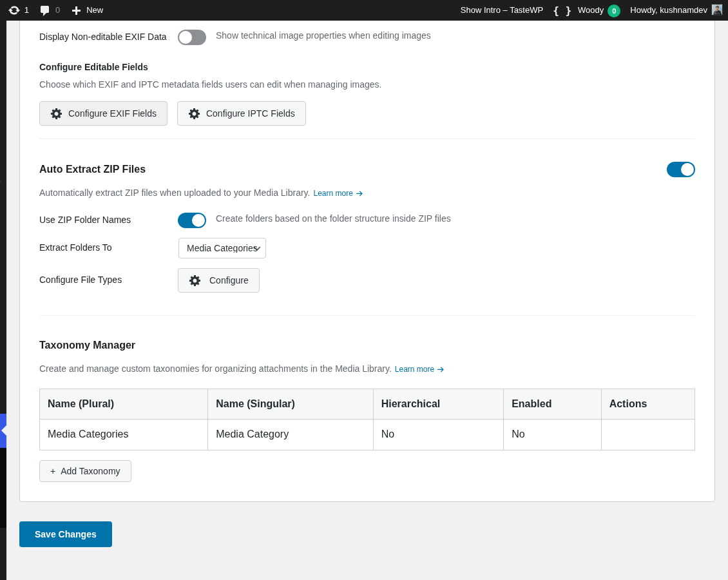Screen dimensions: 728x580
Task: Expand the sidebar using the blue arrow tab
Action: point(3,430)
